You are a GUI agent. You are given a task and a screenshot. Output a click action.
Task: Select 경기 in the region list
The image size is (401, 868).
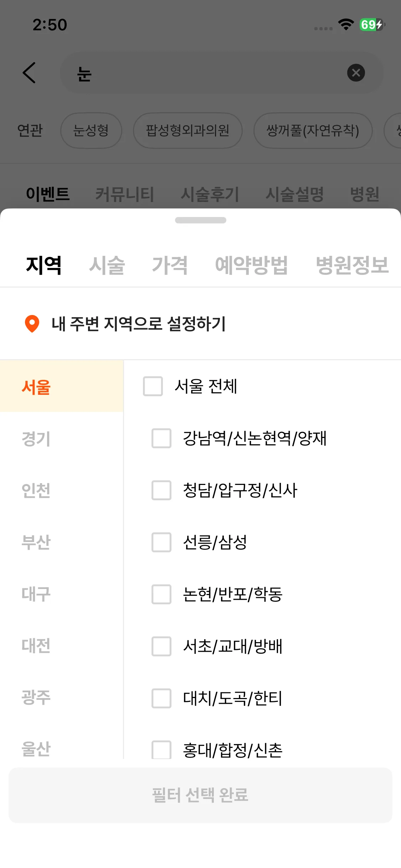pos(36,439)
